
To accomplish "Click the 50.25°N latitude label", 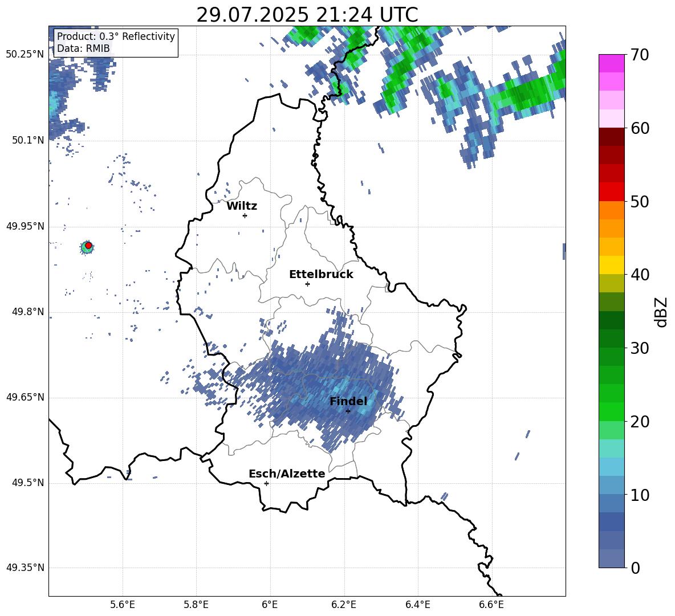I will (26, 55).
